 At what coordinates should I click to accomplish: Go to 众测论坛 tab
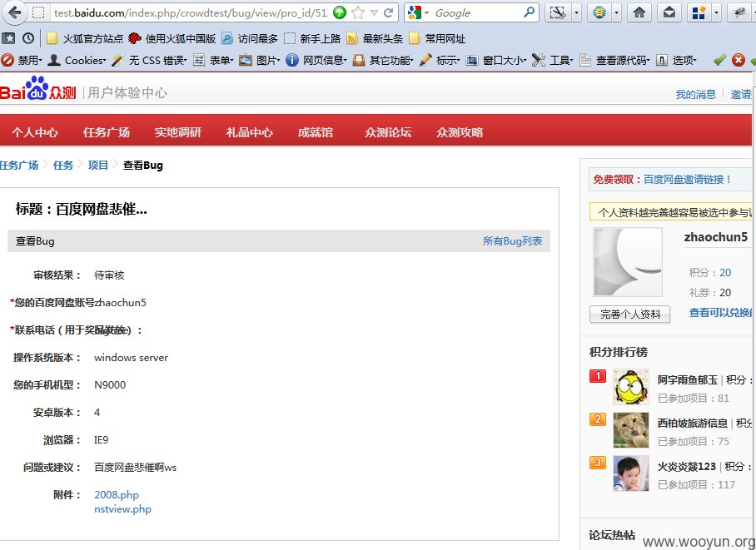(x=388, y=132)
